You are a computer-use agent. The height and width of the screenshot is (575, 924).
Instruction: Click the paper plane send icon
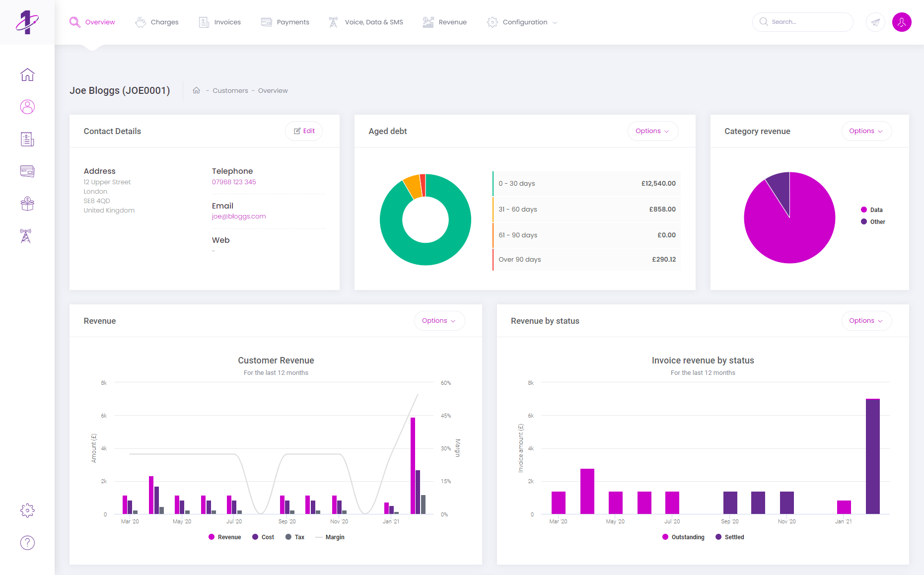click(x=875, y=22)
